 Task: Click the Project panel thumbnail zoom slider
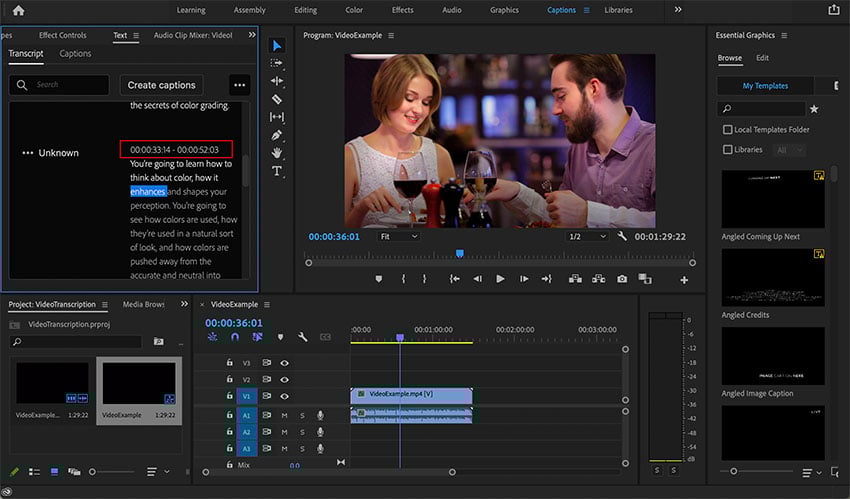click(x=93, y=471)
